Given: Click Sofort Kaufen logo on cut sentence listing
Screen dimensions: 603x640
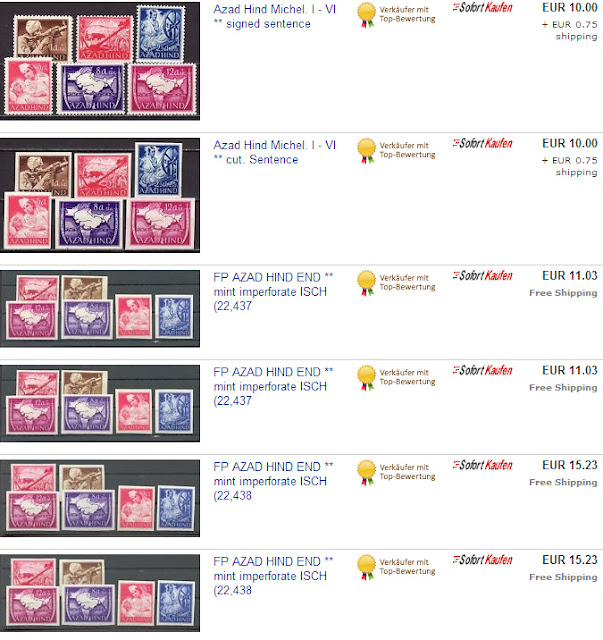Looking at the screenshot, I should point(483,143).
